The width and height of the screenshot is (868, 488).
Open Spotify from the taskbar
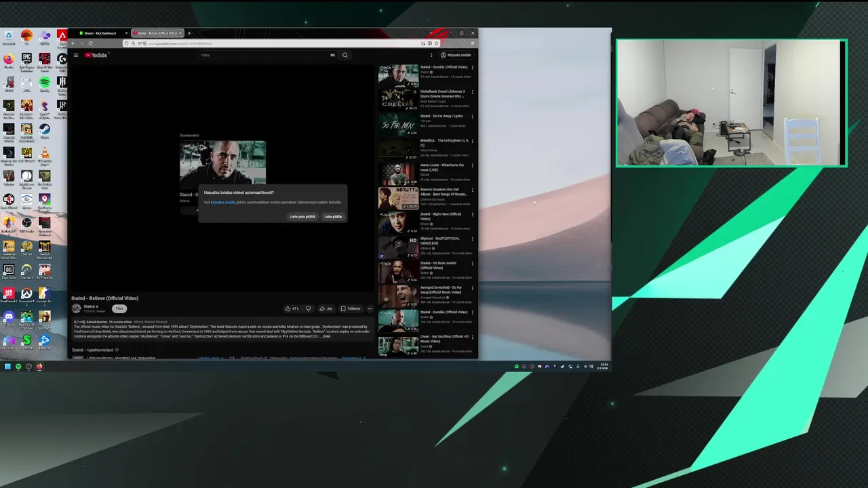[18, 367]
